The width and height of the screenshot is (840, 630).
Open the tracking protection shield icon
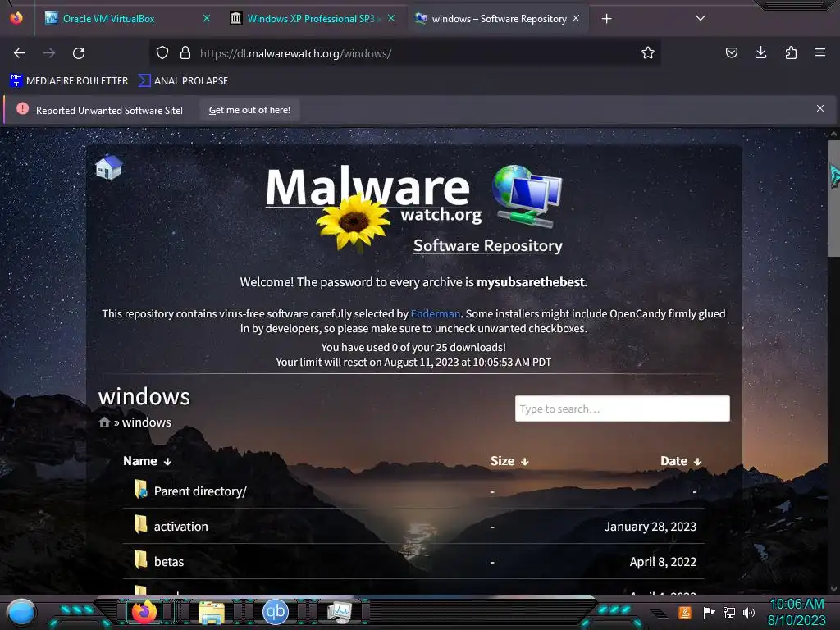[x=162, y=53]
